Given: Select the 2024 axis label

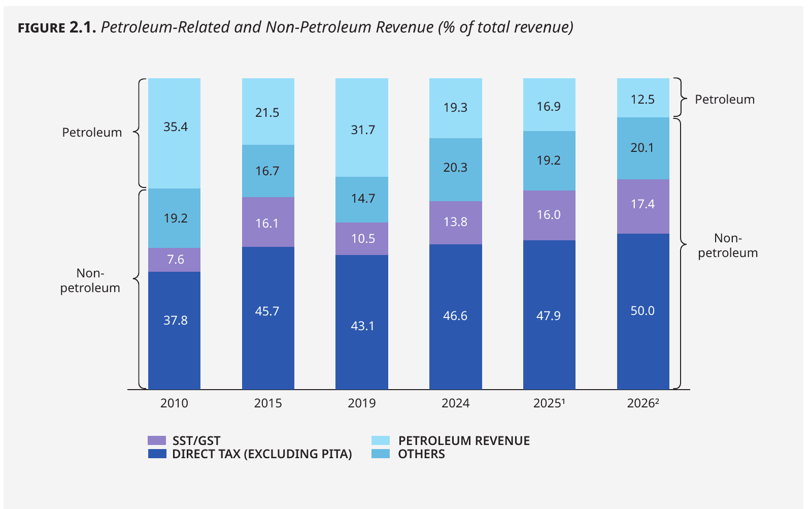Looking at the screenshot, I should tap(456, 403).
